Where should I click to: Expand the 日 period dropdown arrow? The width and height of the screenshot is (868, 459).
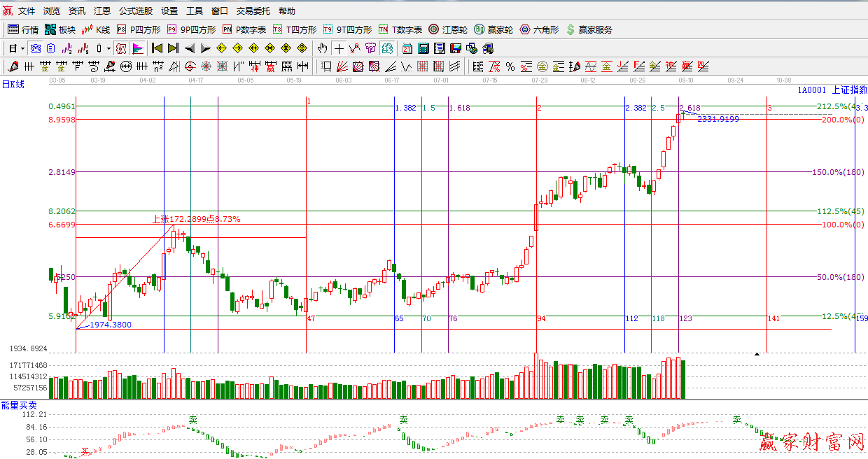pos(22,48)
